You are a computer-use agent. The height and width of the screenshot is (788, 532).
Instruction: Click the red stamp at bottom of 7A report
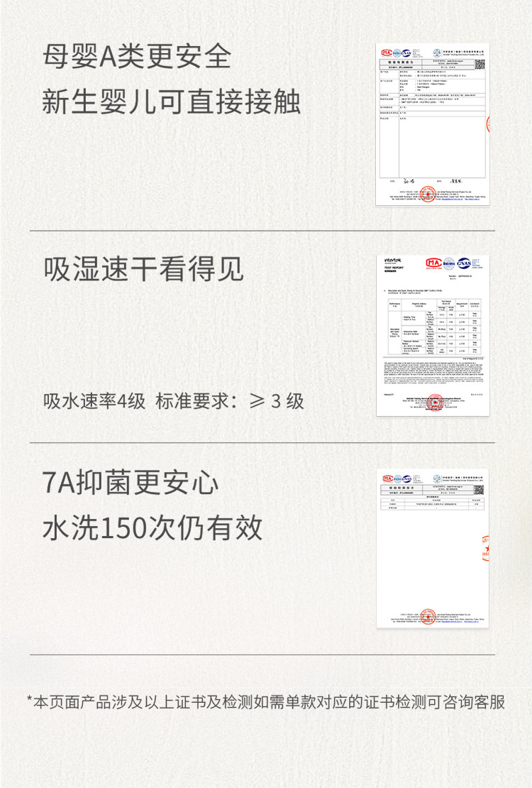tap(428, 617)
